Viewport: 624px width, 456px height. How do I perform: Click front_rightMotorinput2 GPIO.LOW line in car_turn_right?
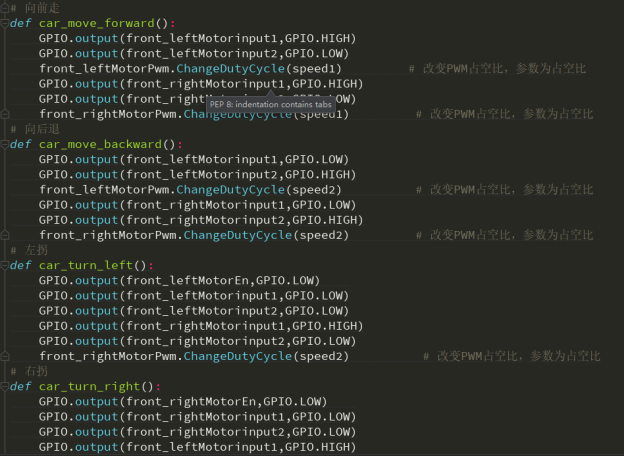pos(197,432)
